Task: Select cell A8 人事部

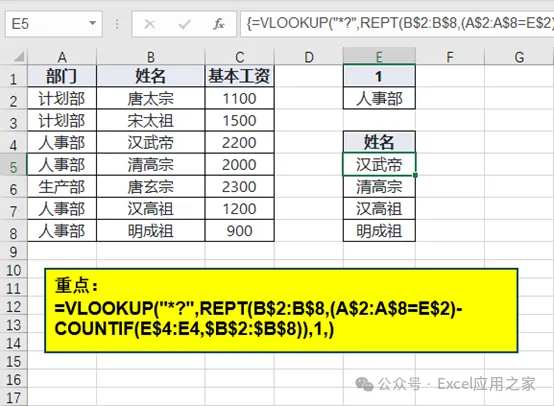Action: click(x=62, y=231)
